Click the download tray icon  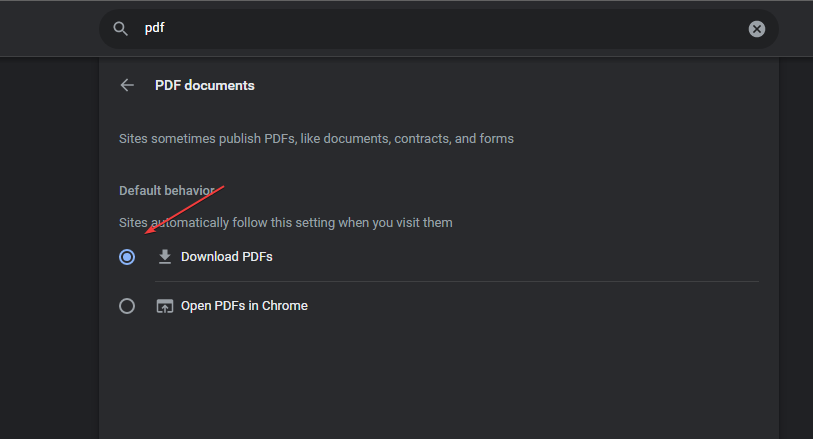coord(165,257)
